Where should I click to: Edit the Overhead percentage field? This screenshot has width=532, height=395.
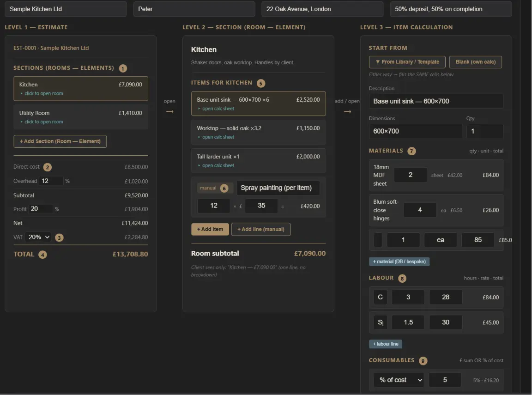51,181
